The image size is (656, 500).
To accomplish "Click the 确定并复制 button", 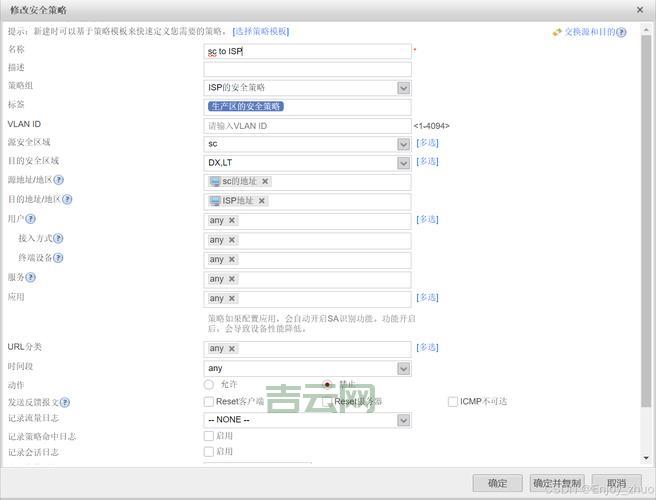I will (556, 483).
